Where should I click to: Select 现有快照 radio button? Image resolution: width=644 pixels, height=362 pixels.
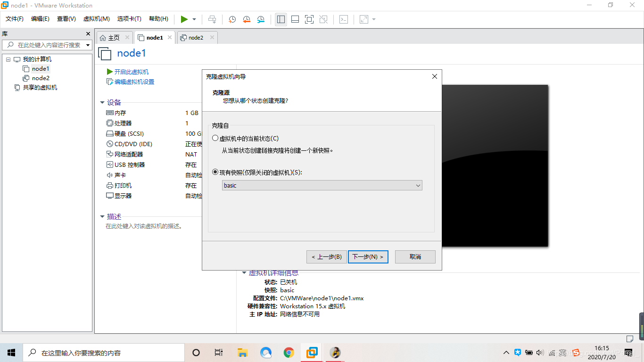(215, 173)
